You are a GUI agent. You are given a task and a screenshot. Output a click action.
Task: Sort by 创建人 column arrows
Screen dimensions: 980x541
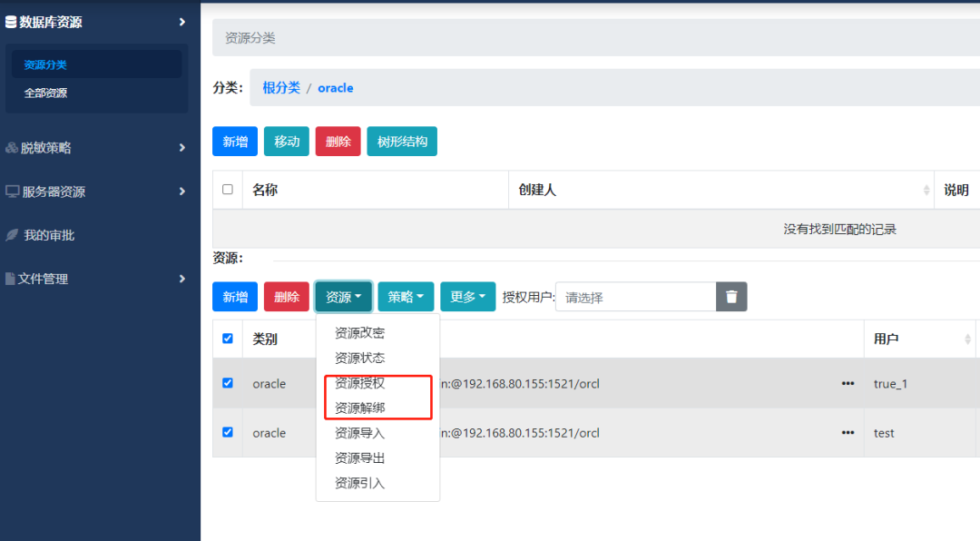click(926, 190)
